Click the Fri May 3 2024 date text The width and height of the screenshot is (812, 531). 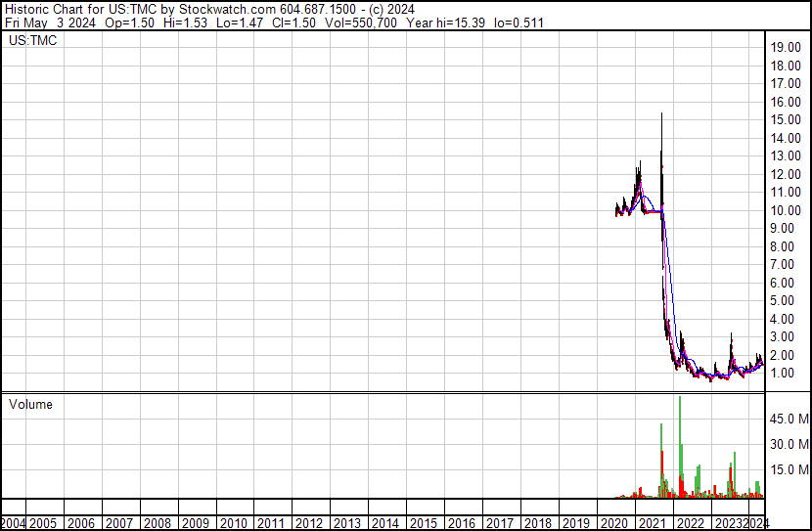tap(50, 22)
